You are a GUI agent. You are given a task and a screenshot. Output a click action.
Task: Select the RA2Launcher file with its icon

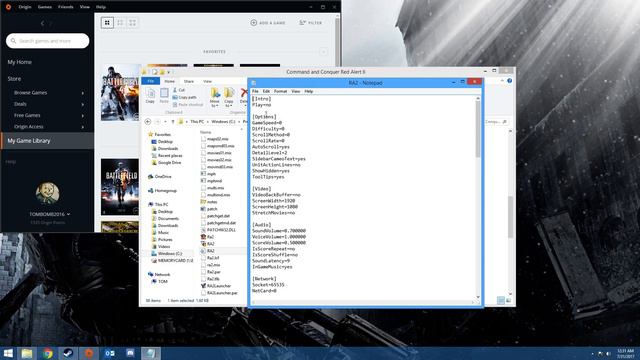click(216, 286)
